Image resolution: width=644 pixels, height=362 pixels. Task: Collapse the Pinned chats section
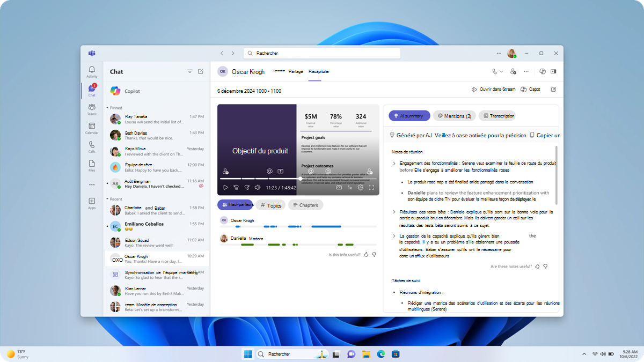(107, 108)
